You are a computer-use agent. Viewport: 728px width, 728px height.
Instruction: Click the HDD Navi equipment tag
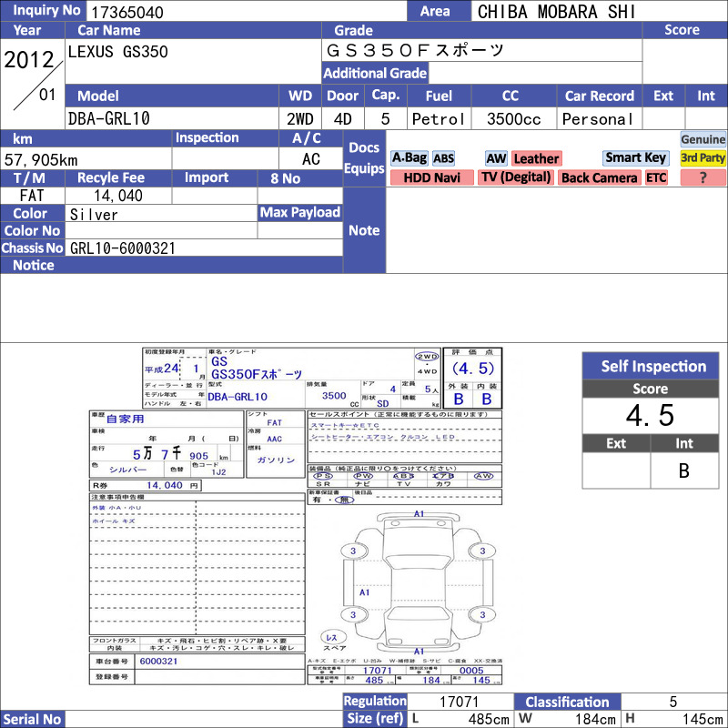point(431,177)
